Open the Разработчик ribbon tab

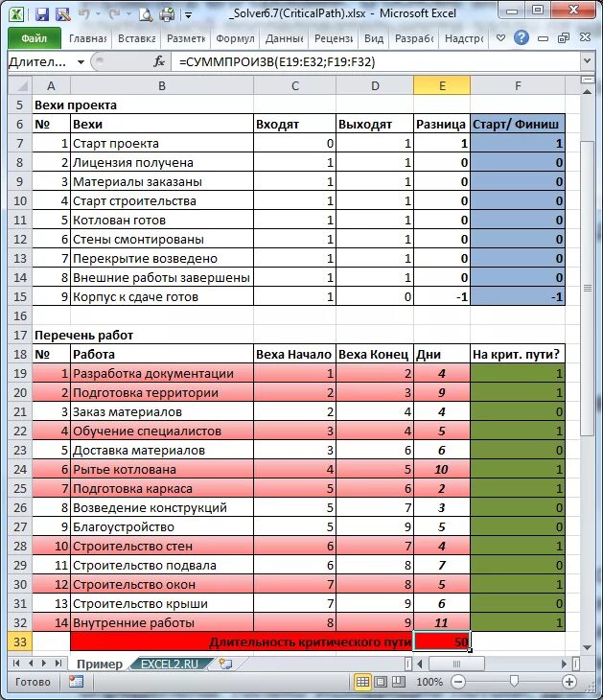414,39
